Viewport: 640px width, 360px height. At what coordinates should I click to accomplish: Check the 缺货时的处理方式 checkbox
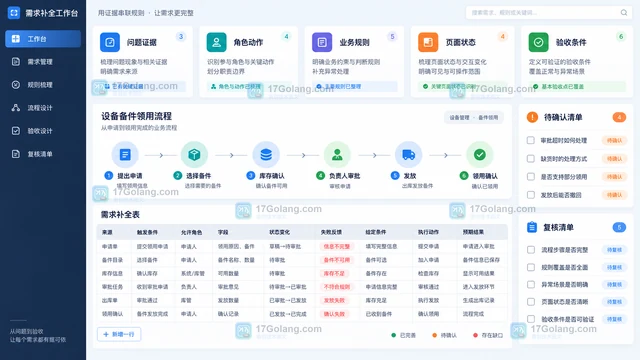point(531,158)
